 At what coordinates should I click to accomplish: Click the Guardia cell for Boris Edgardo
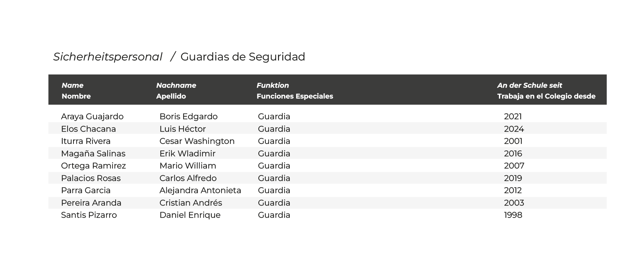274,117
